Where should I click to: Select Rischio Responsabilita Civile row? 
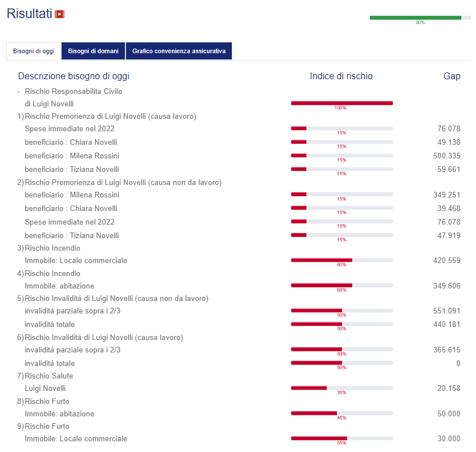tap(73, 91)
